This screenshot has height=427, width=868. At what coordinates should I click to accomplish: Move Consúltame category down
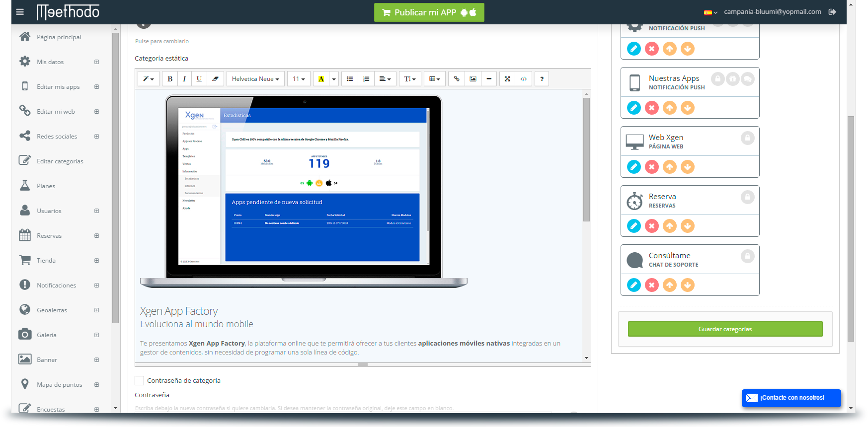tap(688, 285)
